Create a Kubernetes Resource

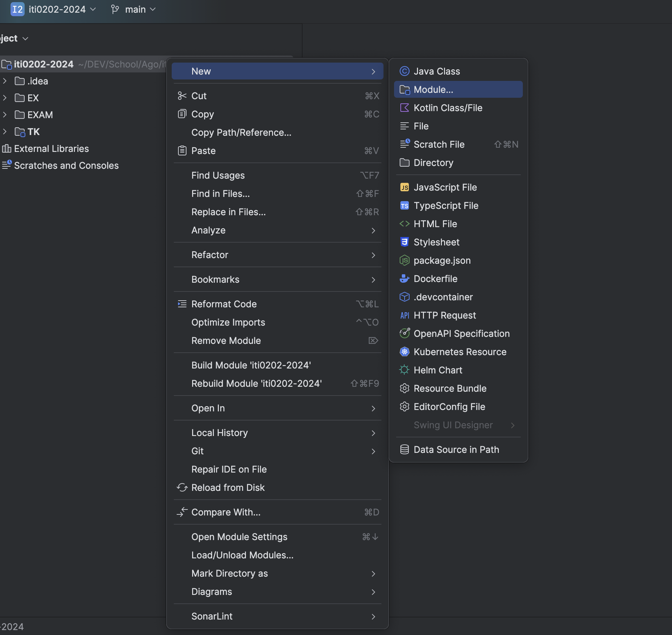click(460, 352)
